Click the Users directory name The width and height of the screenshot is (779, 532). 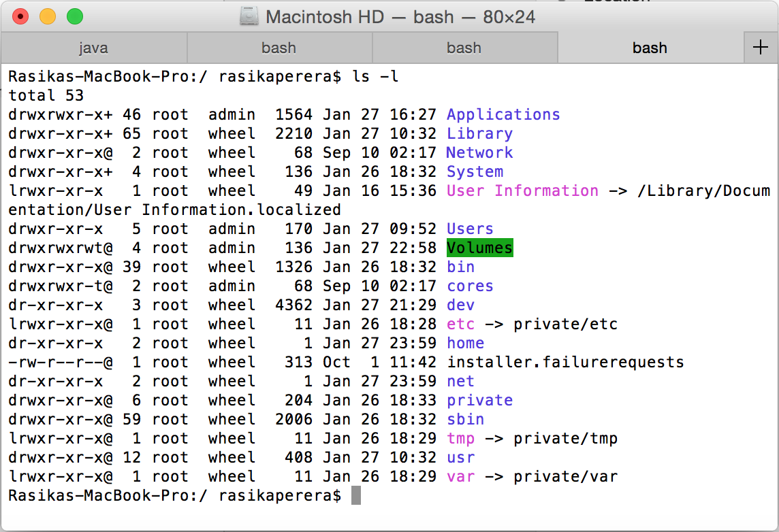click(x=470, y=229)
